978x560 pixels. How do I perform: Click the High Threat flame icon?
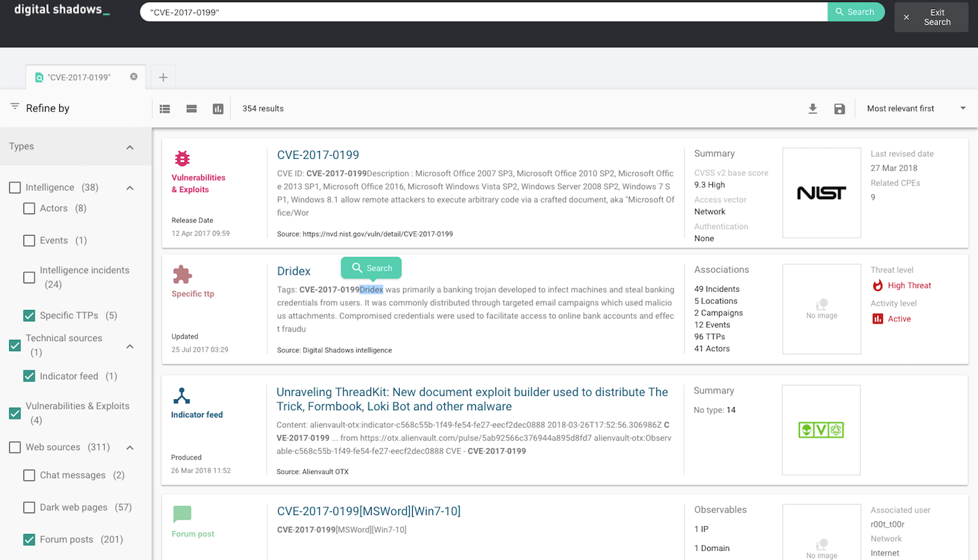[878, 285]
